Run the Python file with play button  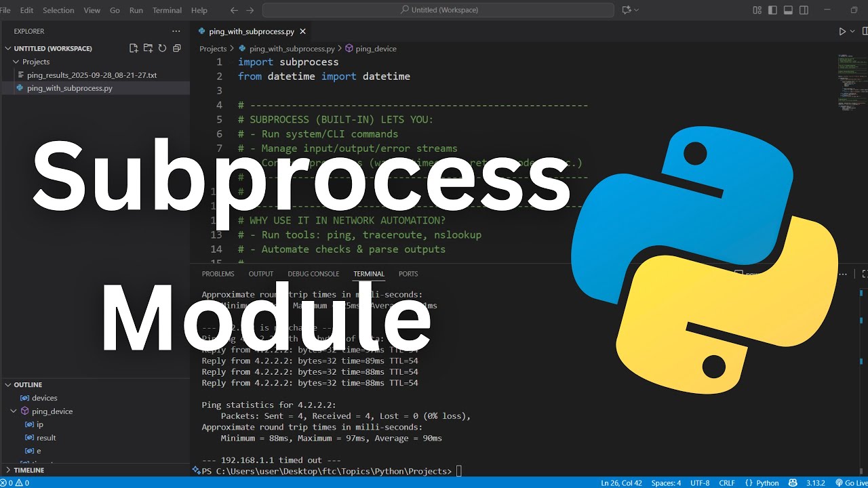click(842, 31)
